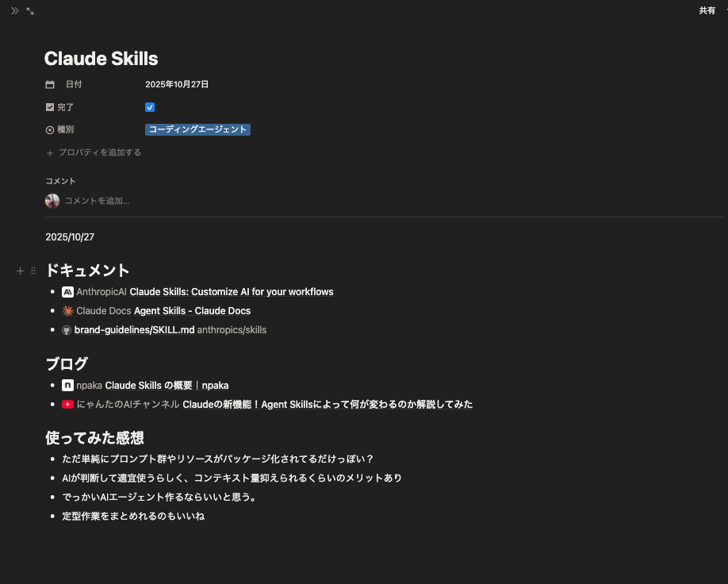Image resolution: width=728 pixels, height=584 pixels.
Task: Click the 共有 button at top right
Action: point(706,10)
